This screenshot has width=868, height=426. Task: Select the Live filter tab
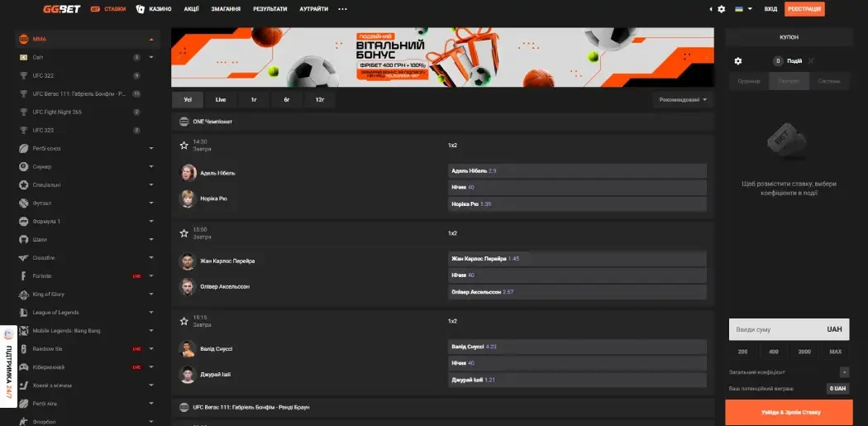[221, 99]
